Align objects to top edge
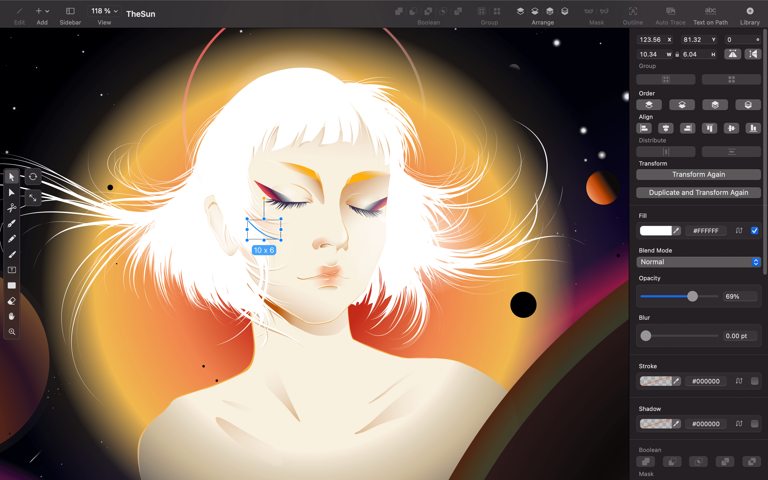The image size is (768, 480). [x=709, y=128]
